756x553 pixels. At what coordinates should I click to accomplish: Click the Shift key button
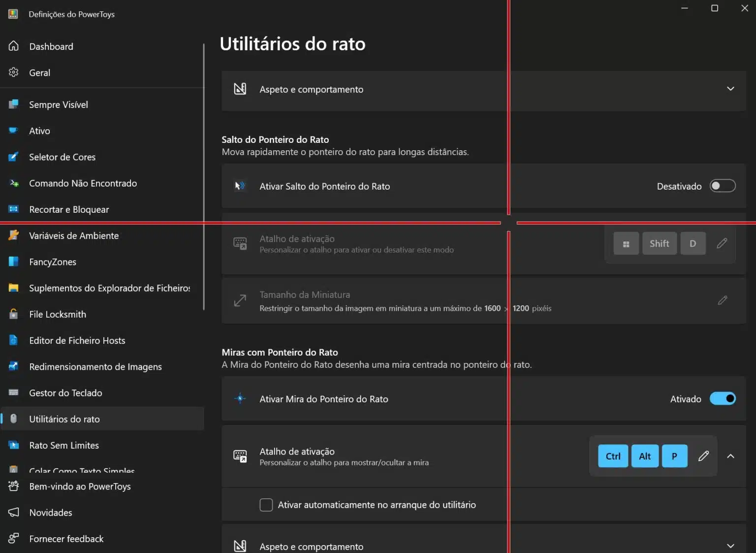tap(660, 243)
